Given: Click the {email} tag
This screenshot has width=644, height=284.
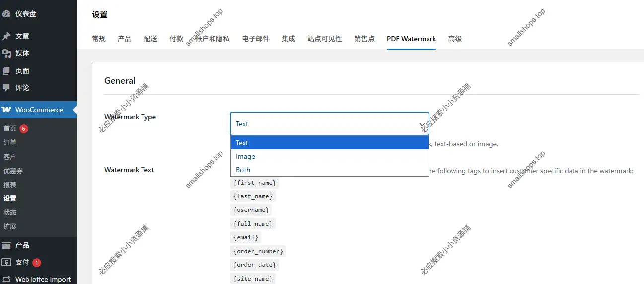Looking at the screenshot, I should click(246, 237).
